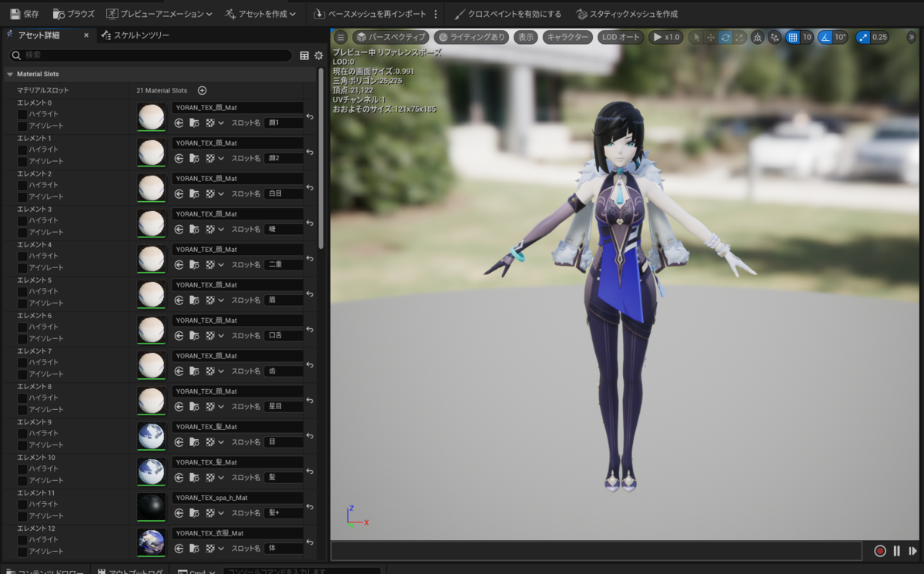Screen dimensions: 924x574
Task: Open プレビューアニメーション dropdown
Action: (x=159, y=14)
